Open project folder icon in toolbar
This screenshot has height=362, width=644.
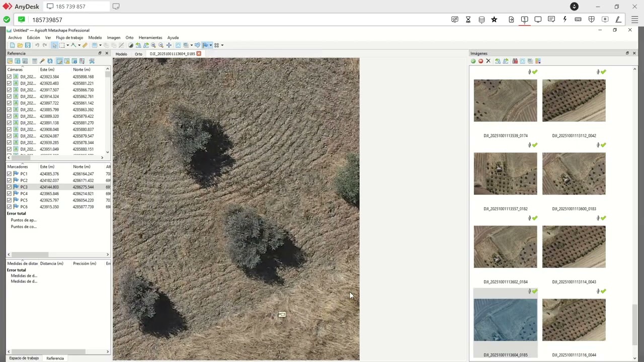coord(20,45)
